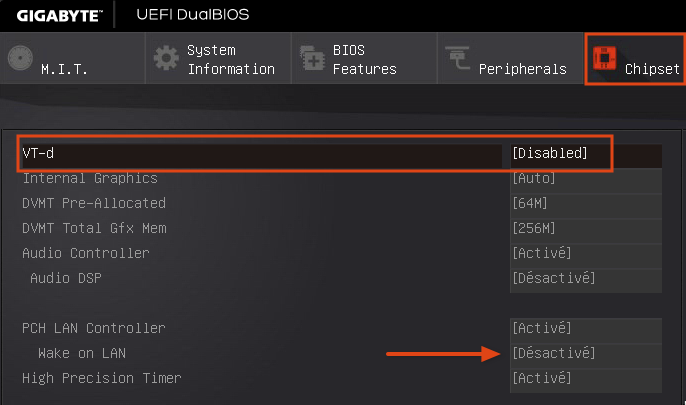Select the High Precision Timer label

(102, 378)
